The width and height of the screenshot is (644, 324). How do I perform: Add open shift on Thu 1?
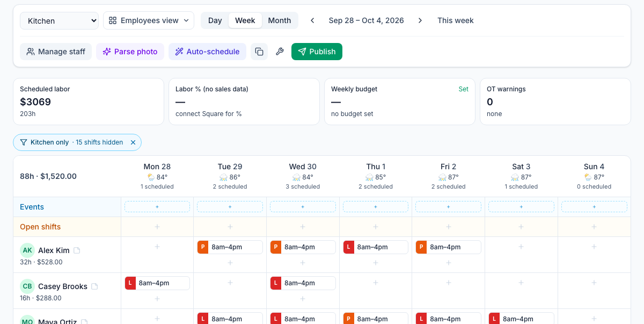pos(376,227)
